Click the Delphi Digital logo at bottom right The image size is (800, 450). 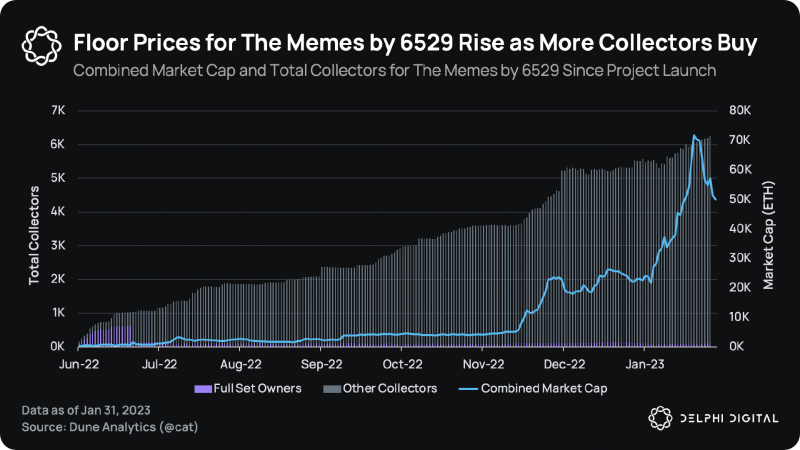click(713, 418)
